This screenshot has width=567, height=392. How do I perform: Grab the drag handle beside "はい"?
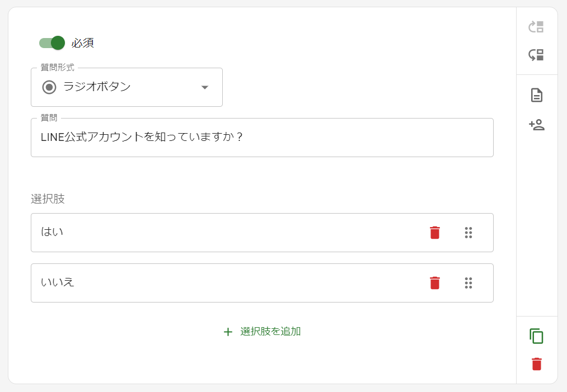(468, 233)
